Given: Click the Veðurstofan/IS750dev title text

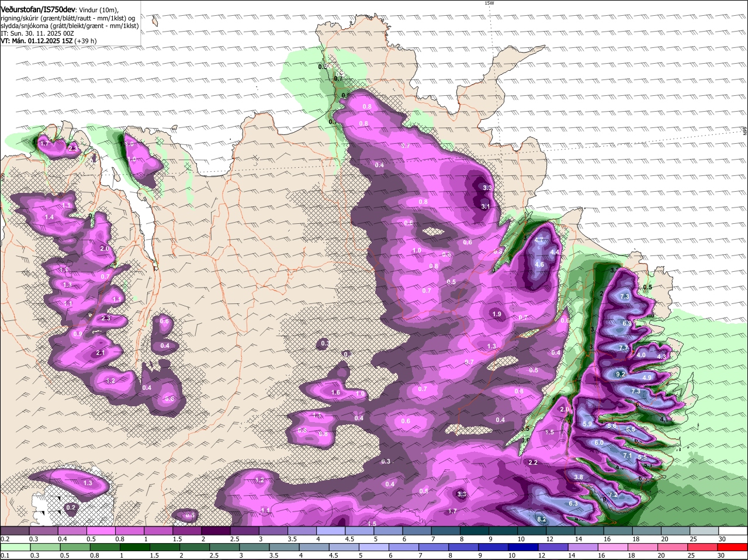Looking at the screenshot, I should pos(38,9).
